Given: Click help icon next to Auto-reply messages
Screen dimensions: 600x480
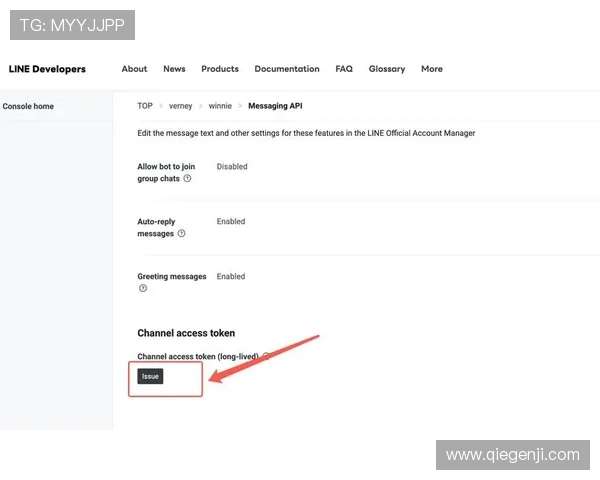Looking at the screenshot, I should point(181,233).
